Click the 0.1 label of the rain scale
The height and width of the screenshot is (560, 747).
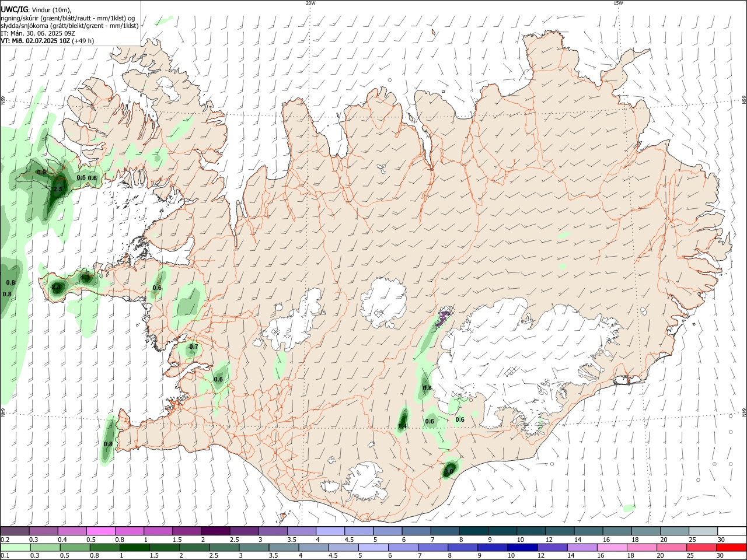click(x=5, y=556)
